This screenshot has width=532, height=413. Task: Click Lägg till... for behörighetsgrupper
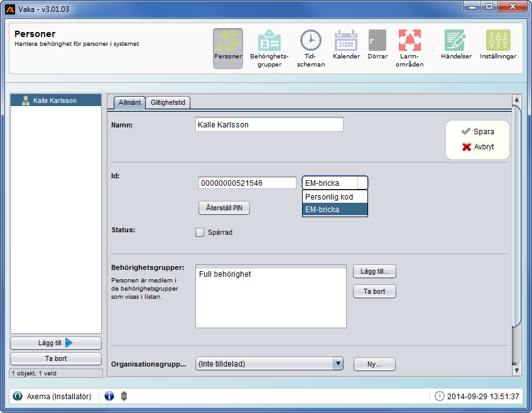tap(374, 271)
